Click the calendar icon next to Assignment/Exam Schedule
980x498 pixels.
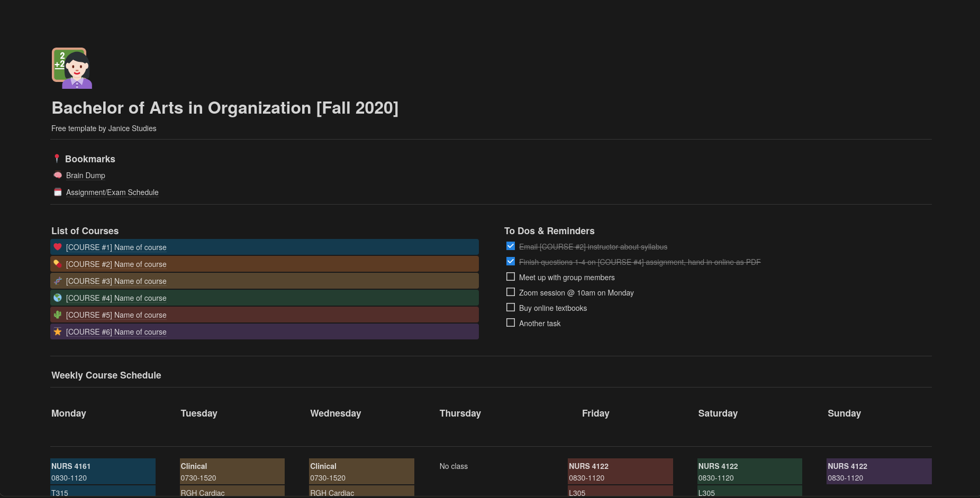58,192
